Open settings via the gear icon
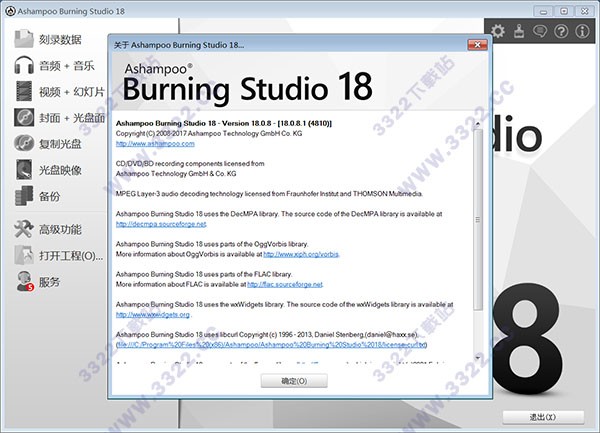The image size is (600, 433). pyautogui.click(x=498, y=31)
